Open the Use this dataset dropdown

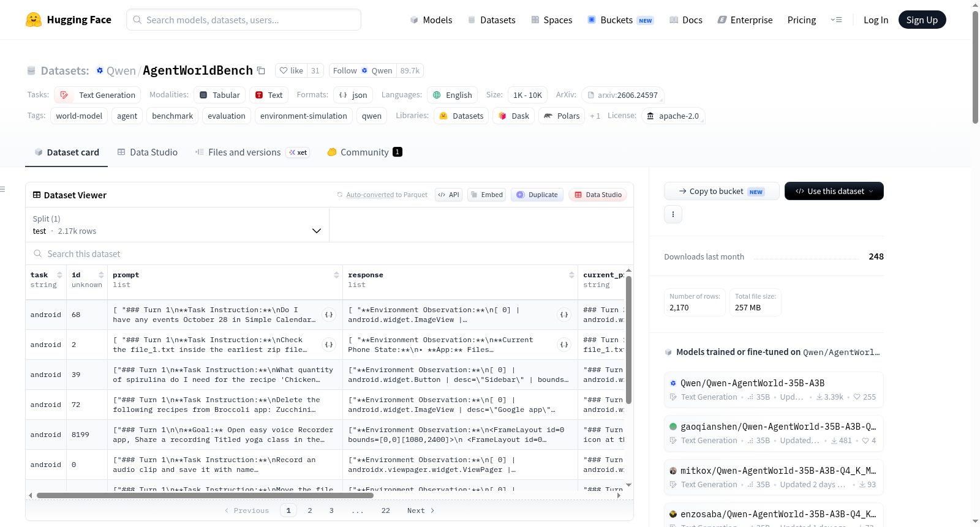pos(834,191)
